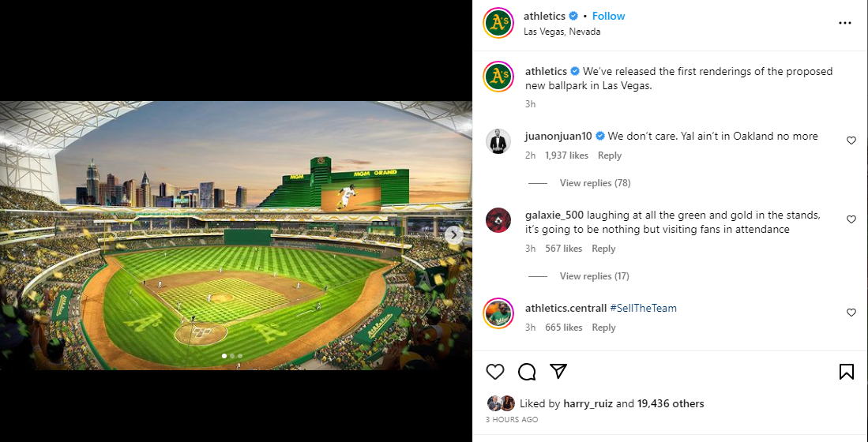The width and height of the screenshot is (868, 442).
Task: Share the post via paper plane icon
Action: pos(558,372)
